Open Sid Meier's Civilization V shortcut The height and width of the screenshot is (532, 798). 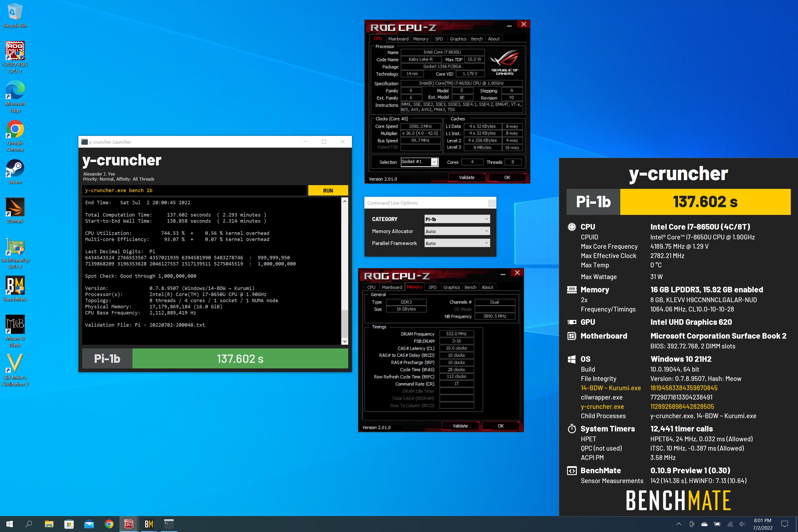(15, 370)
